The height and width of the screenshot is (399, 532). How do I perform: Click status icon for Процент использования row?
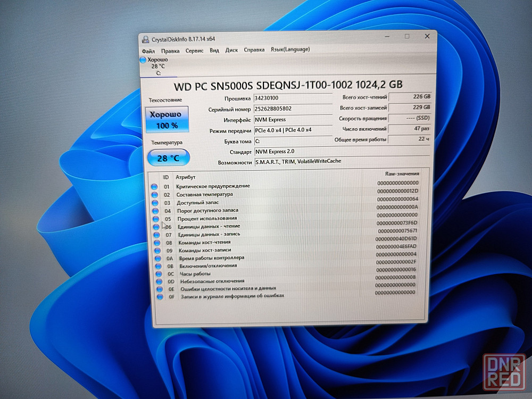pyautogui.click(x=156, y=219)
